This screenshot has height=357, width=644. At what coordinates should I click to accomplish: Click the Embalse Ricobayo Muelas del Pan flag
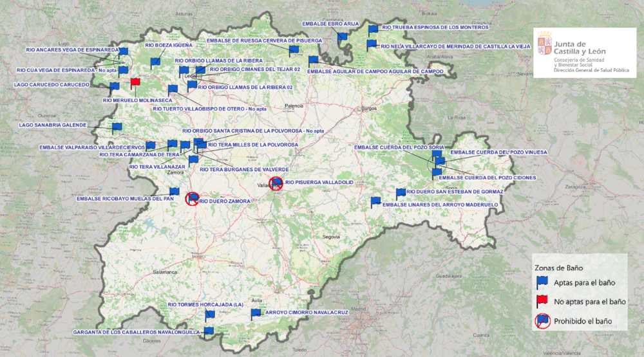point(174,192)
